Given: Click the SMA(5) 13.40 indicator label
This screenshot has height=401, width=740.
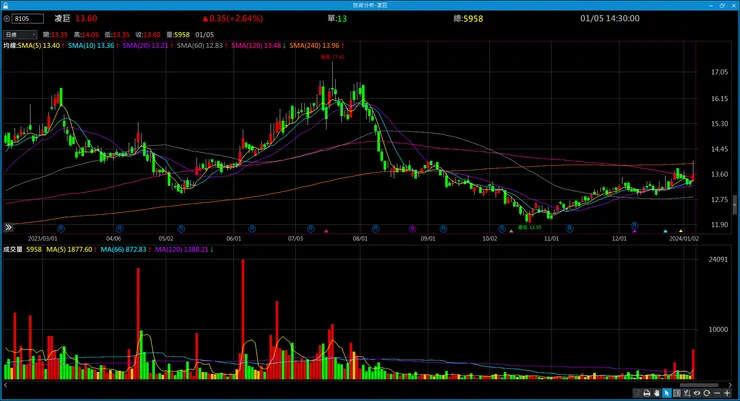Looking at the screenshot, I should tap(41, 45).
